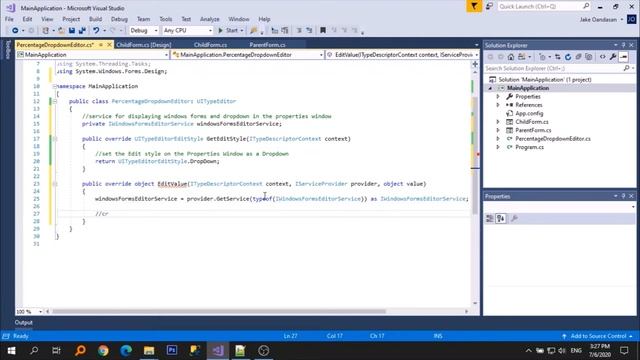Open the Tools menu

coord(166,19)
